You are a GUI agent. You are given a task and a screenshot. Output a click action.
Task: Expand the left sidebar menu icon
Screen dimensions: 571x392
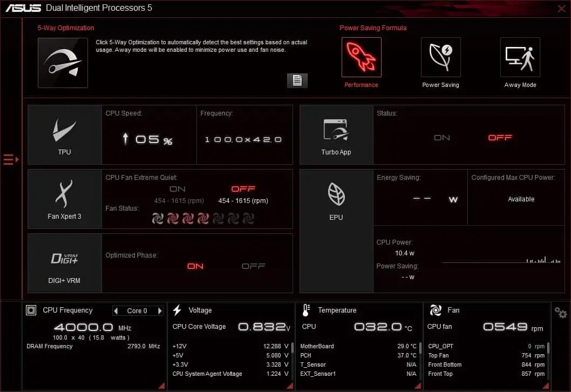(11, 160)
